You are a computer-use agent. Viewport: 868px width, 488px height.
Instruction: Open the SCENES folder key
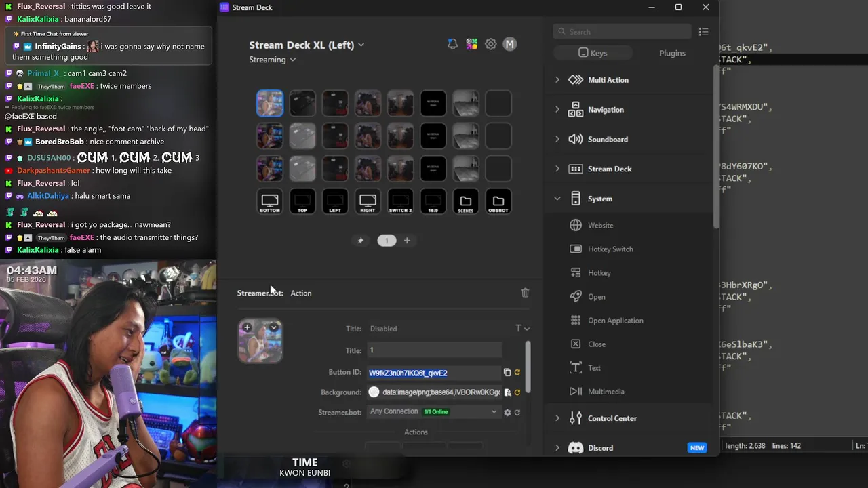pyautogui.click(x=465, y=201)
